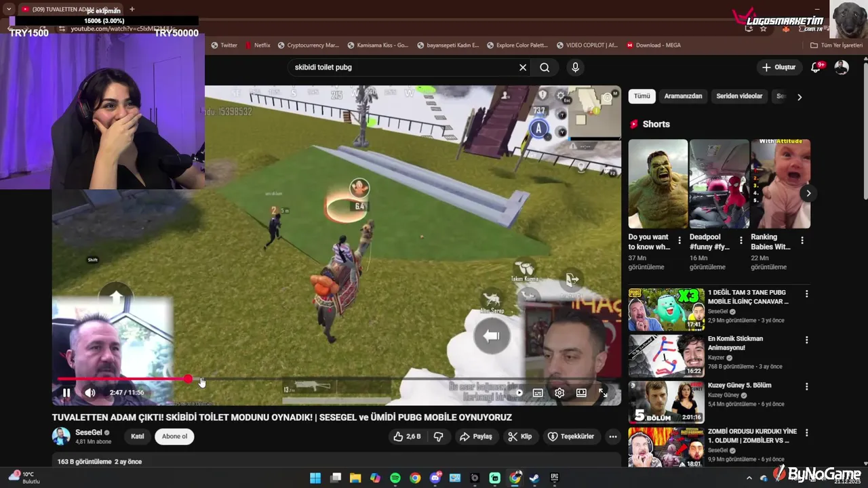This screenshot has width=868, height=488.
Task: Switch to theater mode view
Action: (x=581, y=392)
